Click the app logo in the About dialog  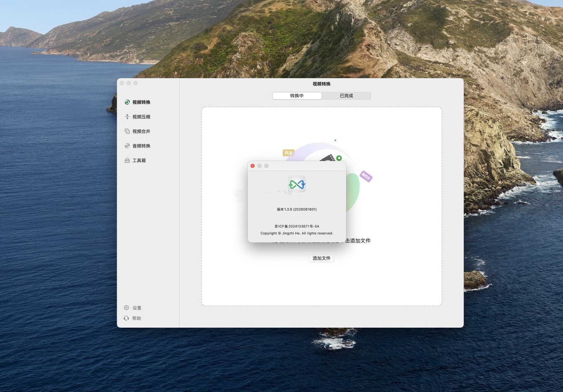[x=297, y=184]
